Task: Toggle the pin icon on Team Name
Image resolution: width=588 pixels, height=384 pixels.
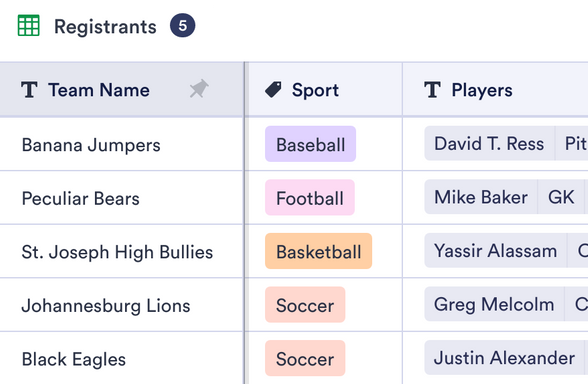Action: tap(199, 89)
